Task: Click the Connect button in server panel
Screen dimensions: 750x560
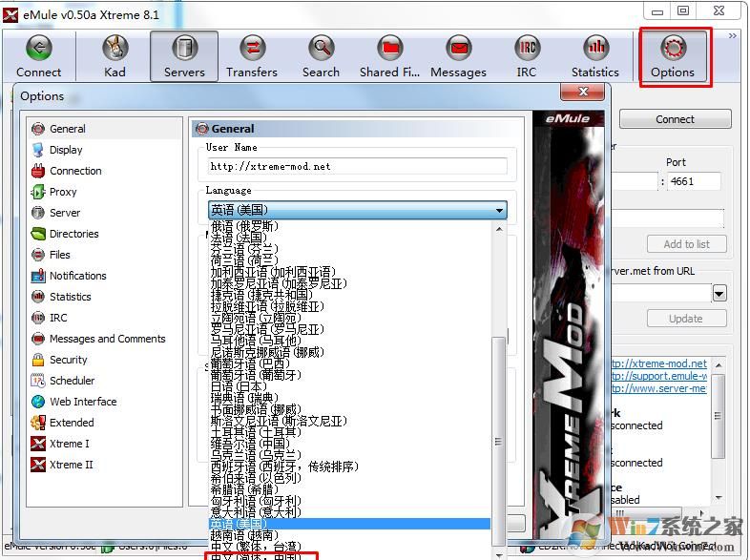Action: [x=675, y=119]
